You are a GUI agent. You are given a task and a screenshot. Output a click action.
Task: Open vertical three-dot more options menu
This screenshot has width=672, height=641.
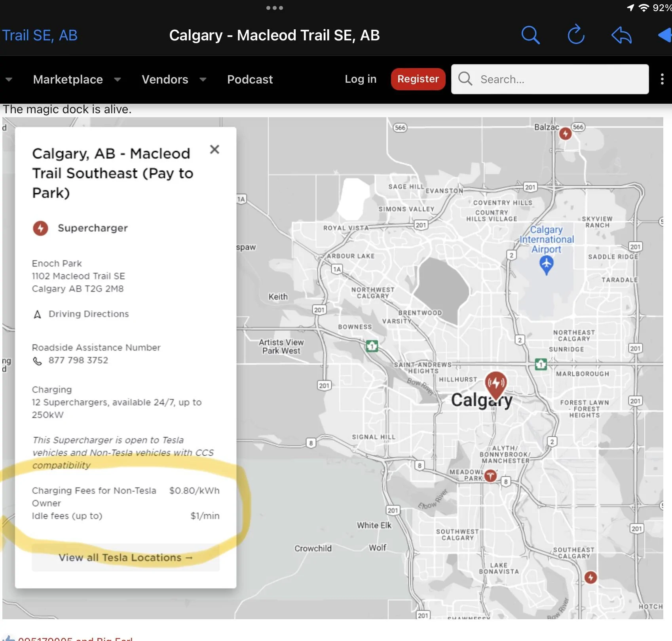pyautogui.click(x=662, y=79)
